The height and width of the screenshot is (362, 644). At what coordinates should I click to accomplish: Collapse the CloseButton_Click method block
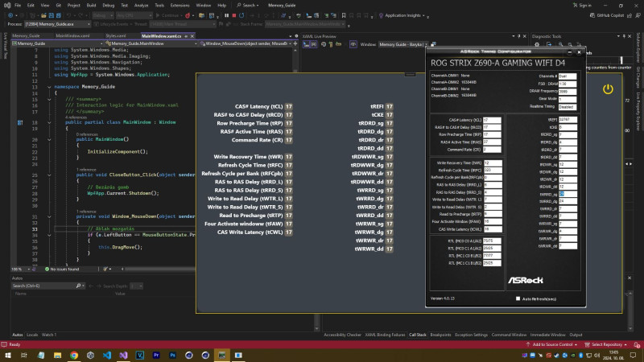pos(49,175)
